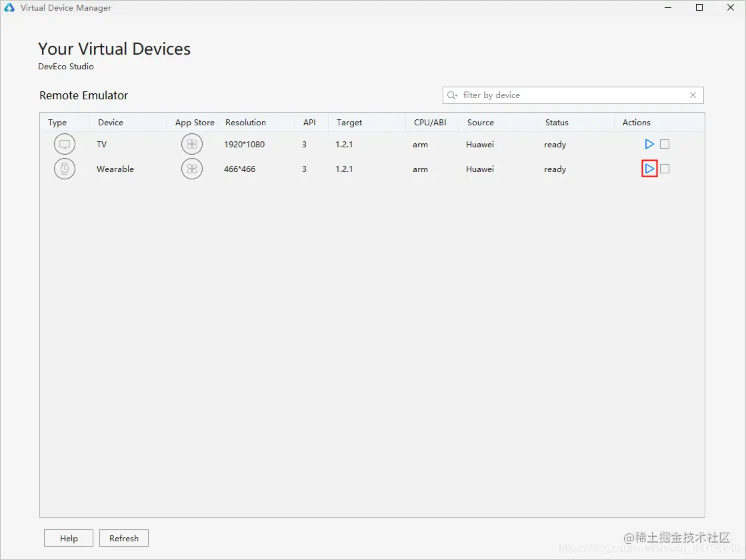Viewport: 746px width, 560px height.
Task: Clear the filter field with X icon
Action: point(693,95)
